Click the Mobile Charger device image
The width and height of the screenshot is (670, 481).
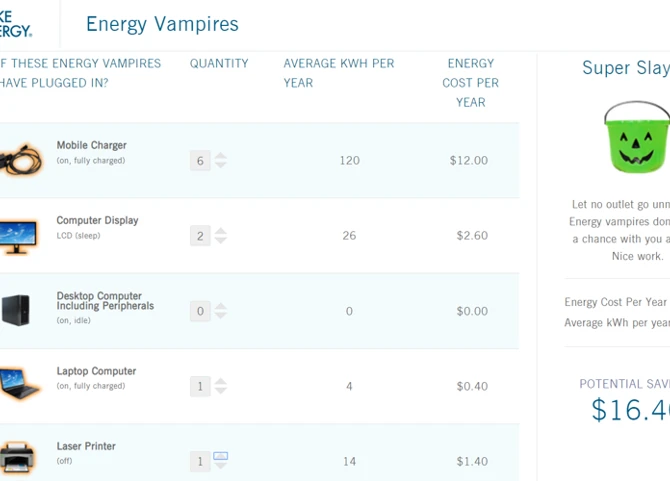pyautogui.click(x=20, y=160)
